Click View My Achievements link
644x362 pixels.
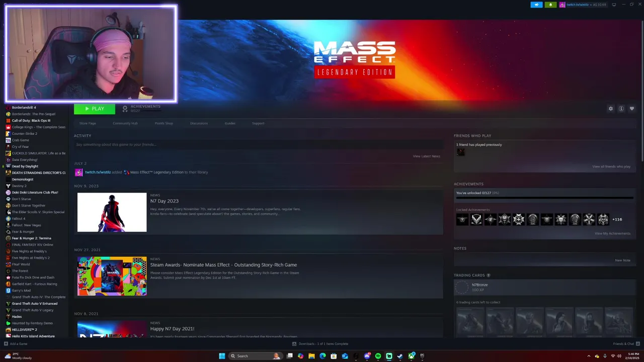pyautogui.click(x=612, y=233)
